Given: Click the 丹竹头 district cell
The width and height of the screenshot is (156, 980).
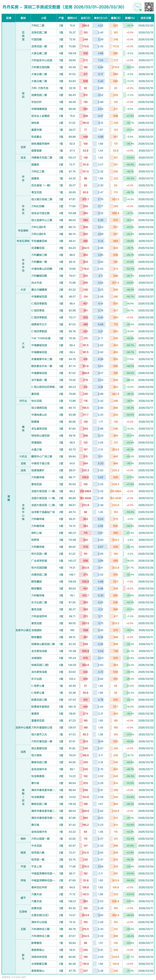Looking at the screenshot, I should (23, 401).
